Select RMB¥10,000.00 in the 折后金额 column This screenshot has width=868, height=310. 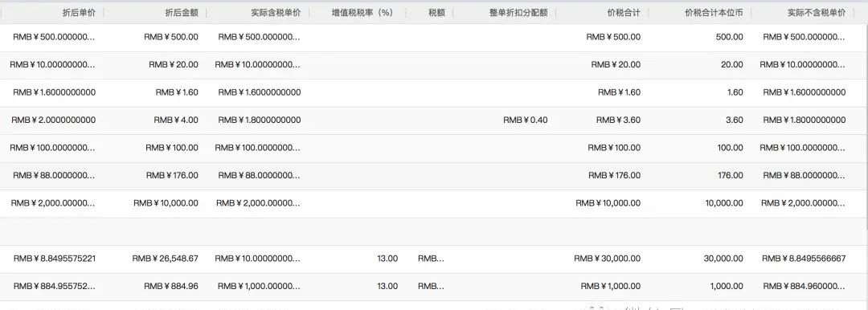[x=166, y=203]
